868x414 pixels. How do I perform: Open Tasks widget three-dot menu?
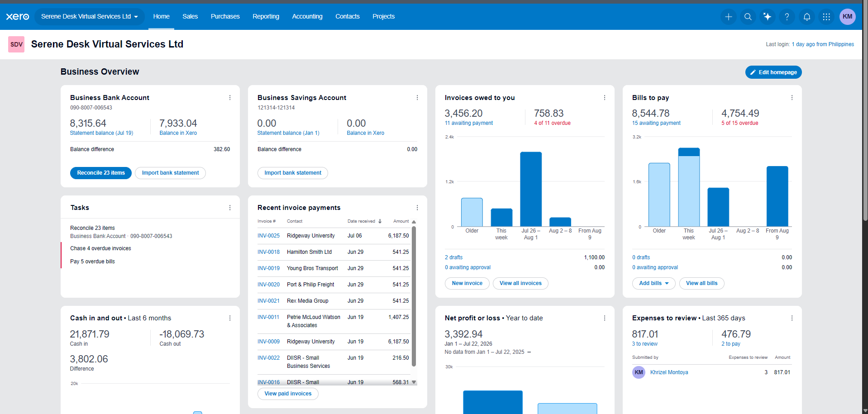(x=230, y=208)
